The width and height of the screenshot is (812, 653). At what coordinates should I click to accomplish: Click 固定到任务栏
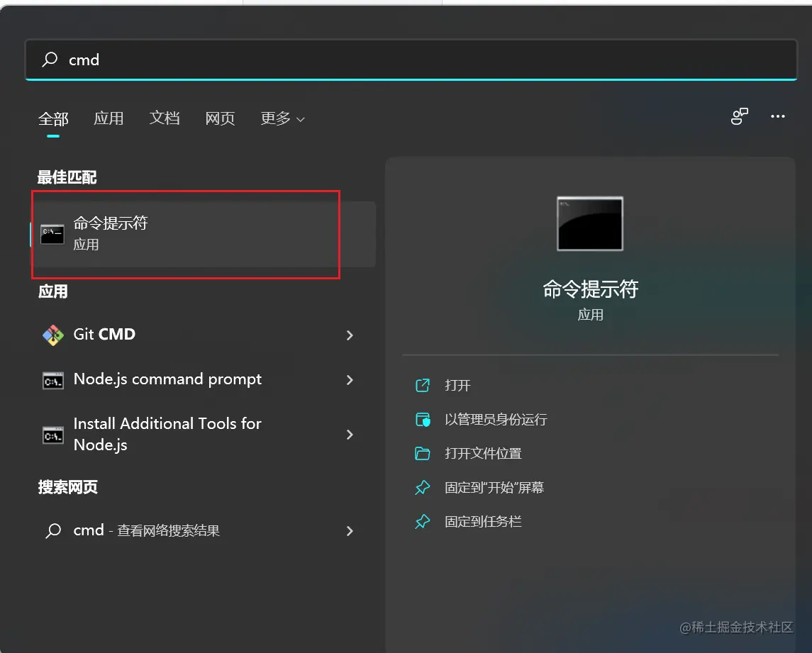tap(483, 521)
